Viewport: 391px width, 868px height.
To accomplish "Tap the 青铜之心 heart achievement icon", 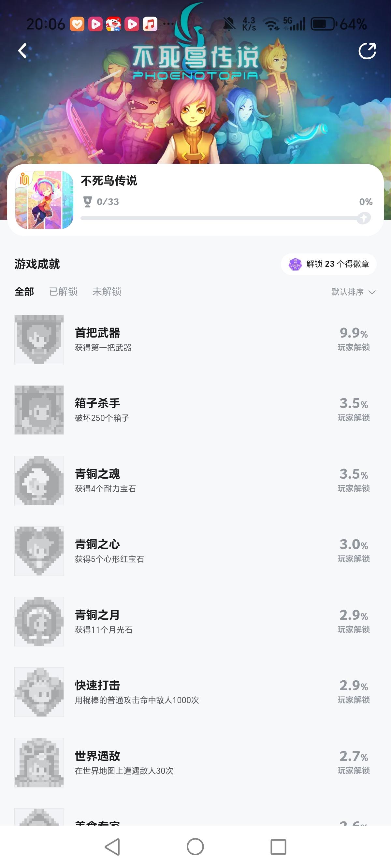I will pos(39,551).
